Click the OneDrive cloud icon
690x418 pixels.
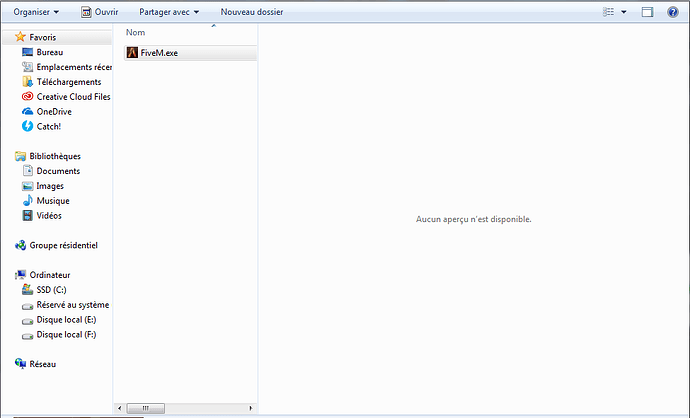point(27,111)
